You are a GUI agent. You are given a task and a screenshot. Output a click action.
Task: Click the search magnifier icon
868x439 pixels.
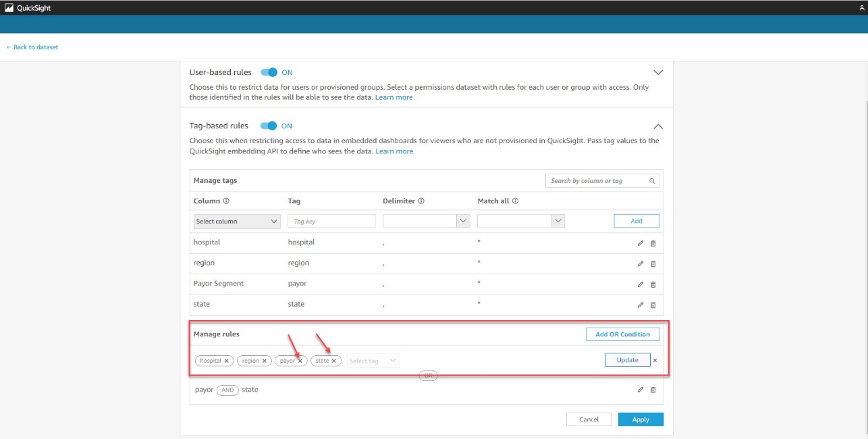pyautogui.click(x=652, y=181)
